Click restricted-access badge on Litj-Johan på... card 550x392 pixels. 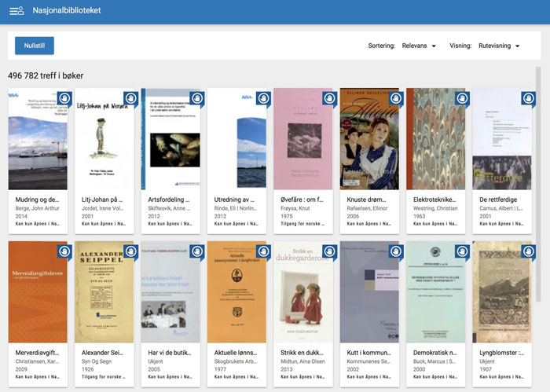click(131, 99)
